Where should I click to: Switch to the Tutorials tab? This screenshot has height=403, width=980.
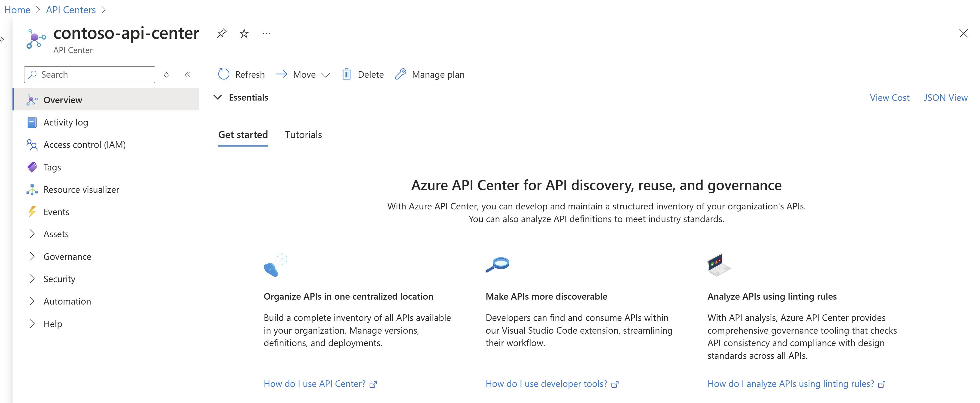(302, 134)
